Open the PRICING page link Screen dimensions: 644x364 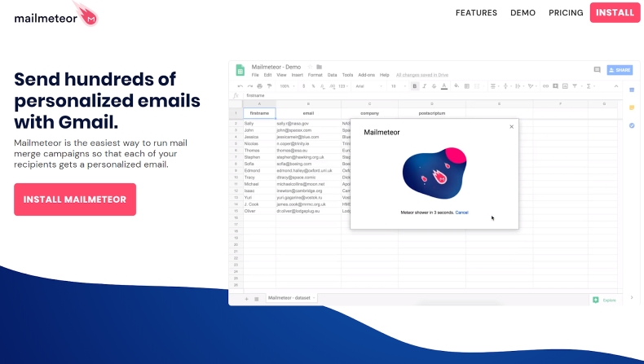point(566,13)
